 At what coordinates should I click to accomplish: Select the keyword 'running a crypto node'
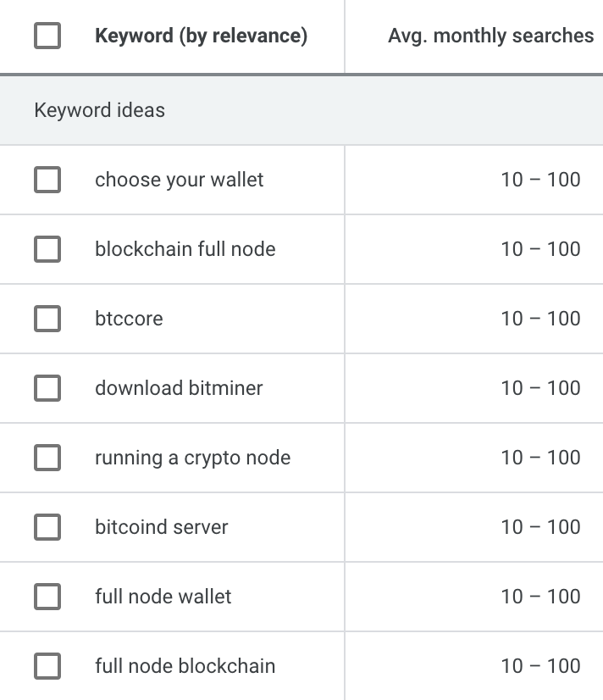(194, 458)
